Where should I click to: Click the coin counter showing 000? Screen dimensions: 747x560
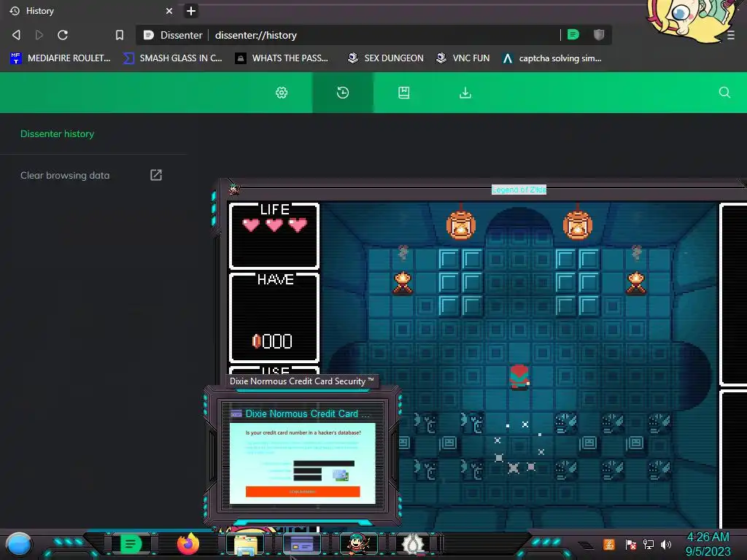(272, 341)
